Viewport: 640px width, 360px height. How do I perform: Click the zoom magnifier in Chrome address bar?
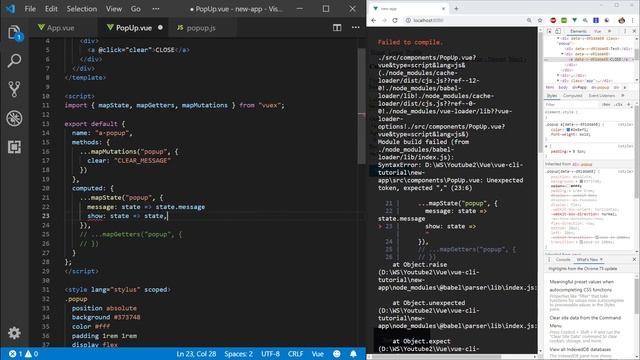[x=529, y=20]
